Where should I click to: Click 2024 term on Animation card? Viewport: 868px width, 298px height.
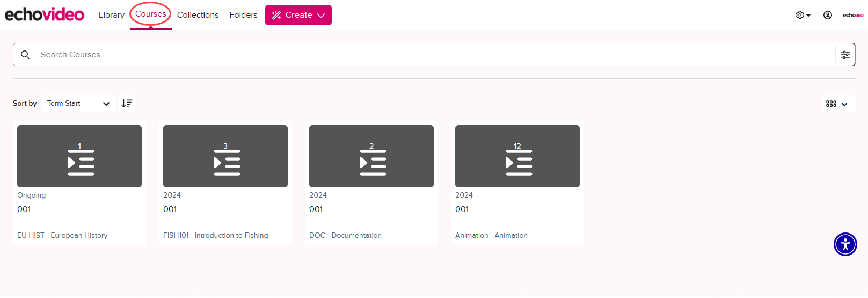point(464,195)
